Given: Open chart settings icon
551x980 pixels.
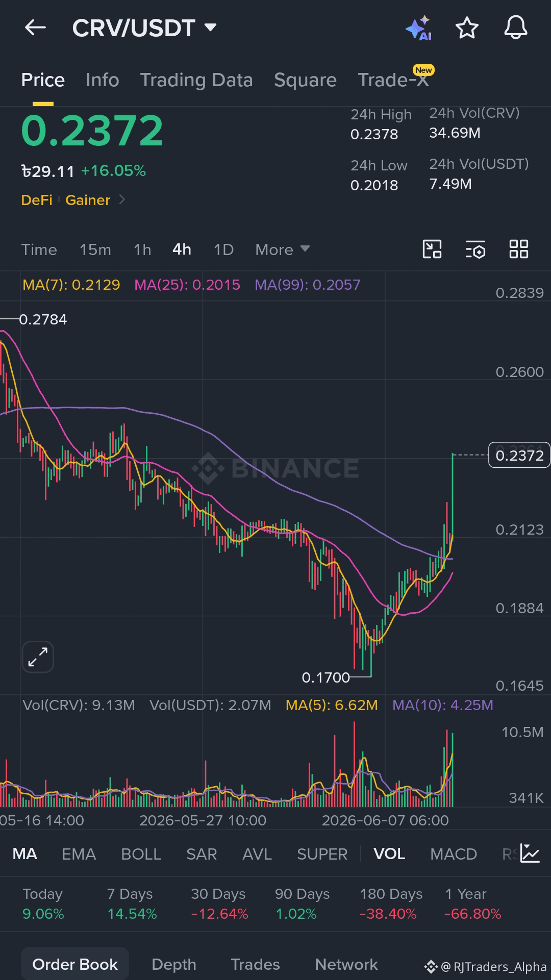Looking at the screenshot, I should (x=475, y=249).
